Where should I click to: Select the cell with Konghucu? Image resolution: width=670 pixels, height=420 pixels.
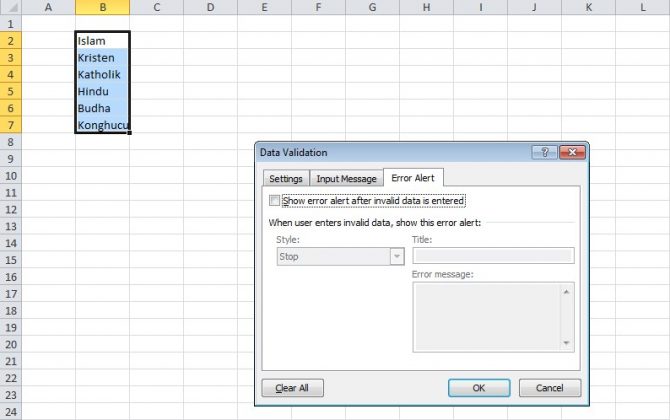click(x=102, y=126)
